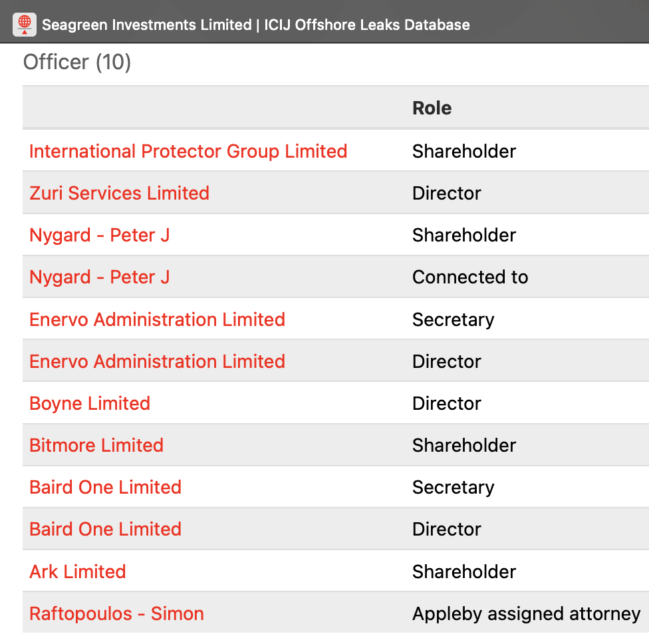The width and height of the screenshot is (649, 644).
Task: Open Enervo Administration Limited link in Secretary row
Action: pyautogui.click(x=157, y=319)
